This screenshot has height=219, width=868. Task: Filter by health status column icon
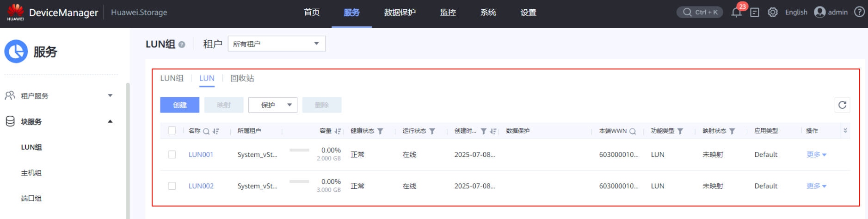pos(380,131)
